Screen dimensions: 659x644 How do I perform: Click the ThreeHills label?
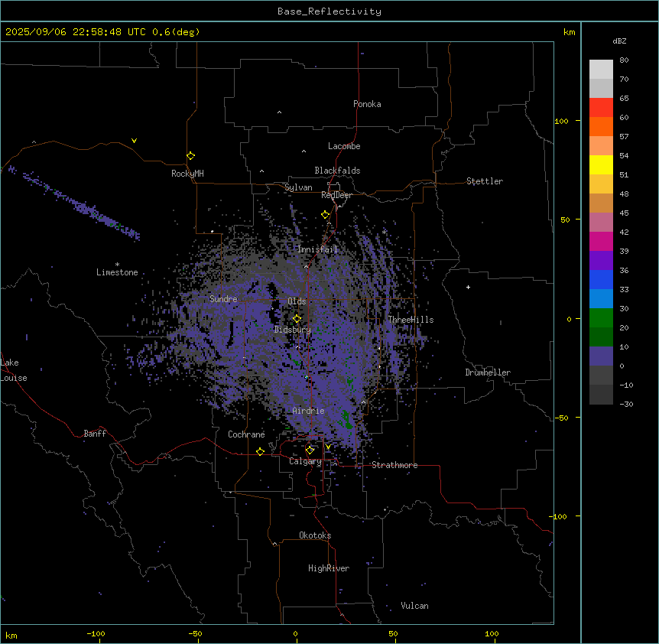coord(411,320)
